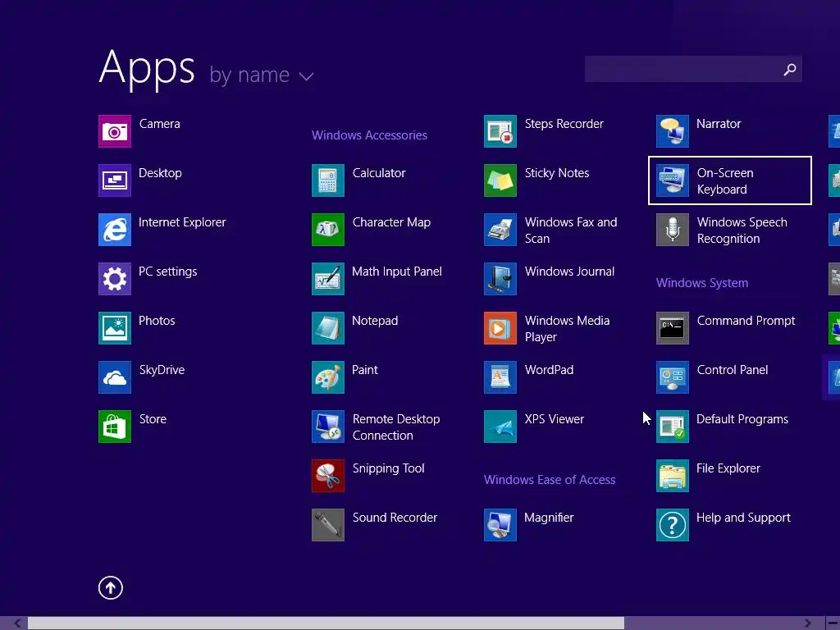Launch the Desktop tile icon
Image resolution: width=840 pixels, height=630 pixels.
coord(115,180)
